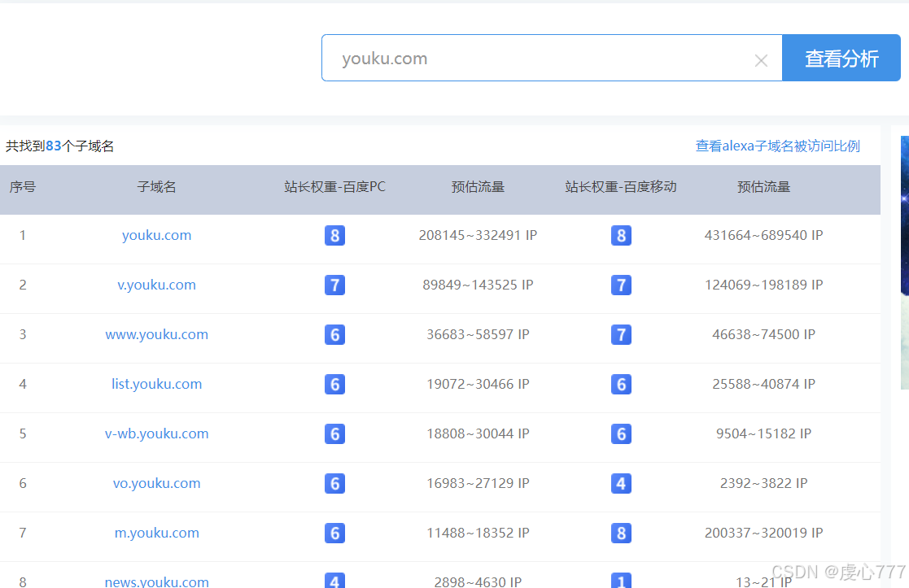This screenshot has width=909, height=588.
Task: Click the 序号 column header
Action: click(23, 186)
